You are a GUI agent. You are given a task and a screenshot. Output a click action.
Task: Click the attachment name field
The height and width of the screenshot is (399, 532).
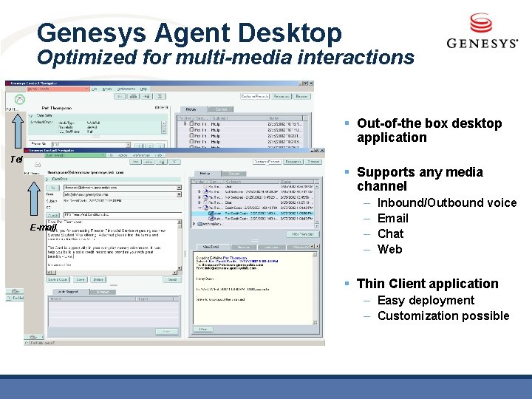(123, 215)
